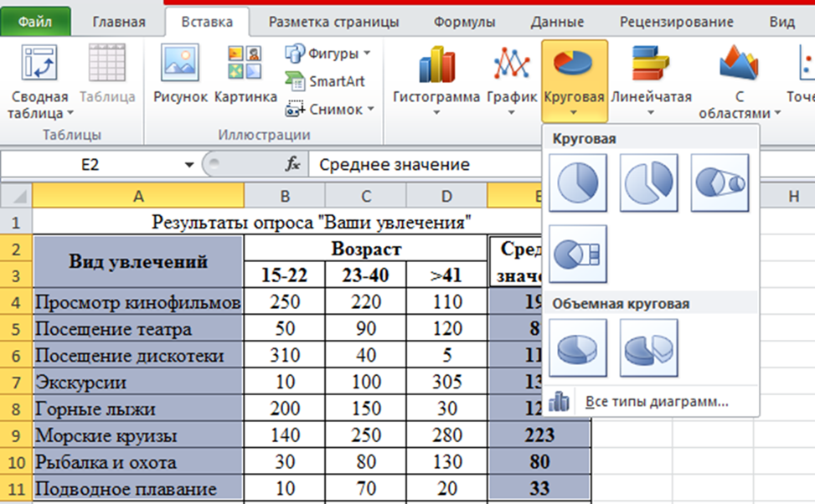815x504 pixels.
Task: Choose the exploded 2D pie chart
Action: tap(648, 183)
